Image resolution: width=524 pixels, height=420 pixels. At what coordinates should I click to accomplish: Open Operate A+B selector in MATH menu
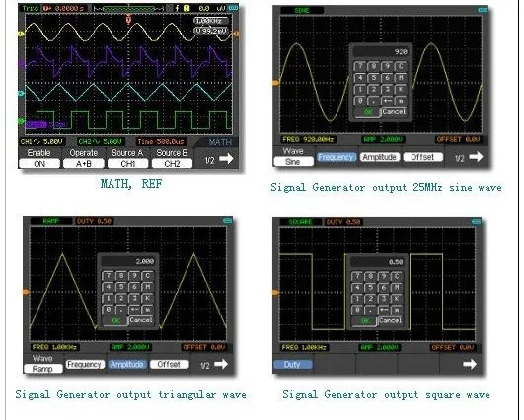tap(84, 164)
